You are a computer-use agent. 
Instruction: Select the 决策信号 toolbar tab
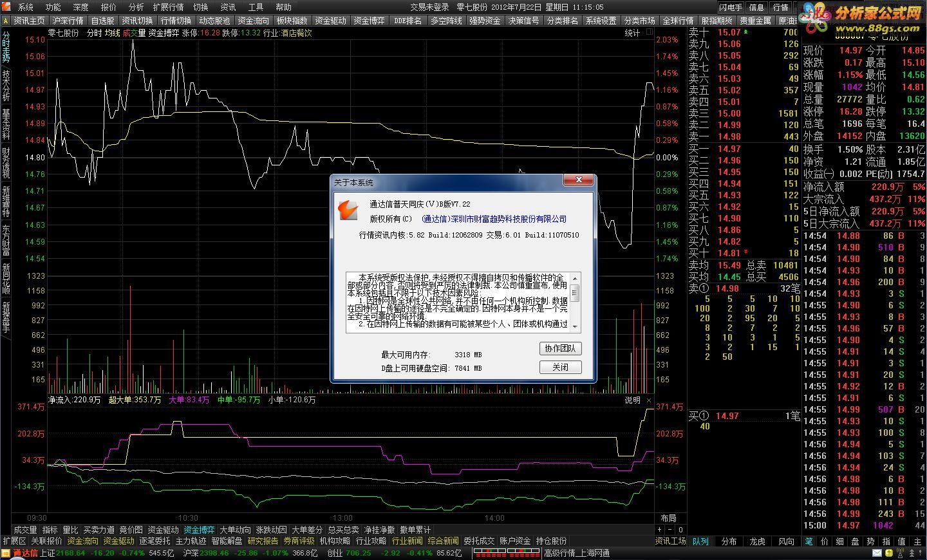[x=524, y=21]
